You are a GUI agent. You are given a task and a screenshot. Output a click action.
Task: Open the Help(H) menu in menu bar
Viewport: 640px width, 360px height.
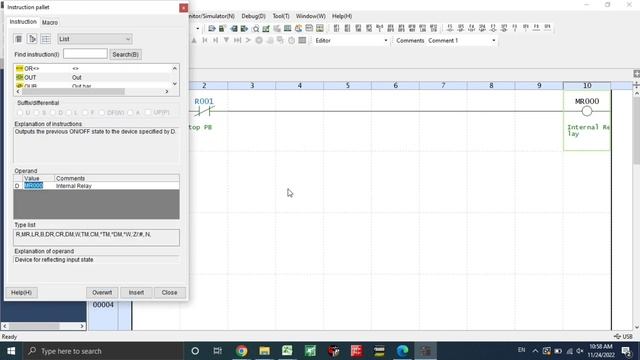pos(342,16)
